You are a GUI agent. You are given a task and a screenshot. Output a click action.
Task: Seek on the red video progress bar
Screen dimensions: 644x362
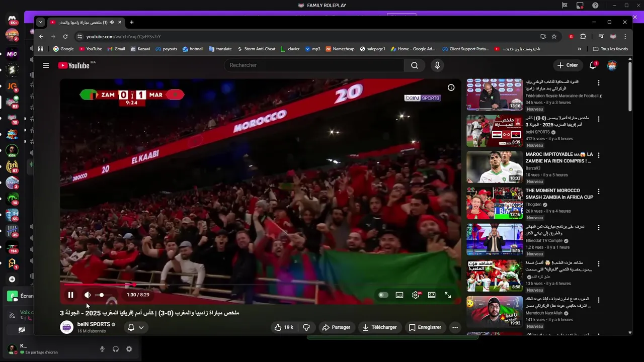coord(260,285)
